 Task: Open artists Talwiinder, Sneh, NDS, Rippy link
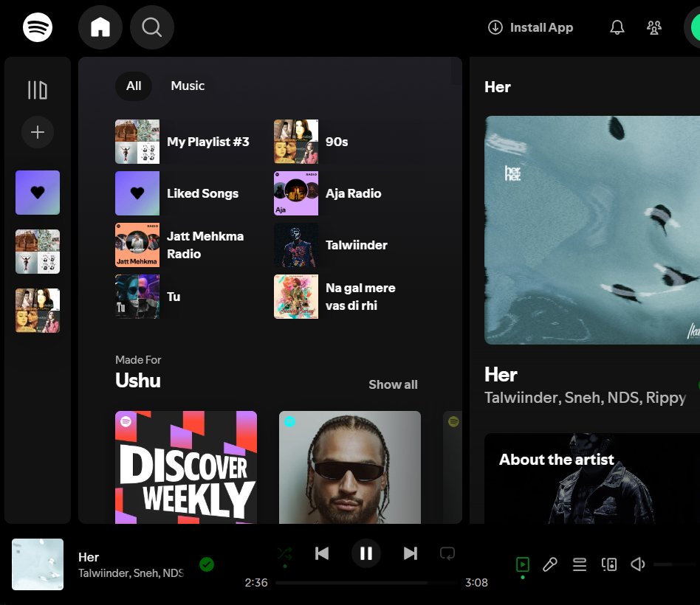pyautogui.click(x=586, y=398)
